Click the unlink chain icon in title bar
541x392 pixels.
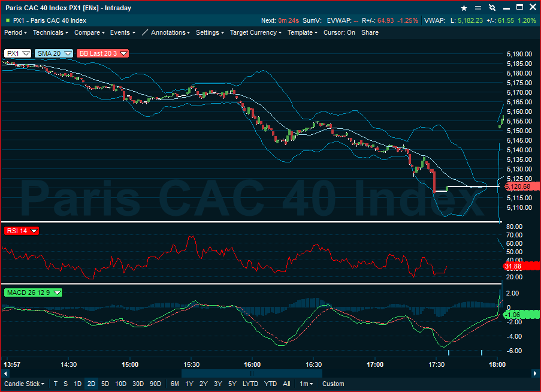[492, 8]
